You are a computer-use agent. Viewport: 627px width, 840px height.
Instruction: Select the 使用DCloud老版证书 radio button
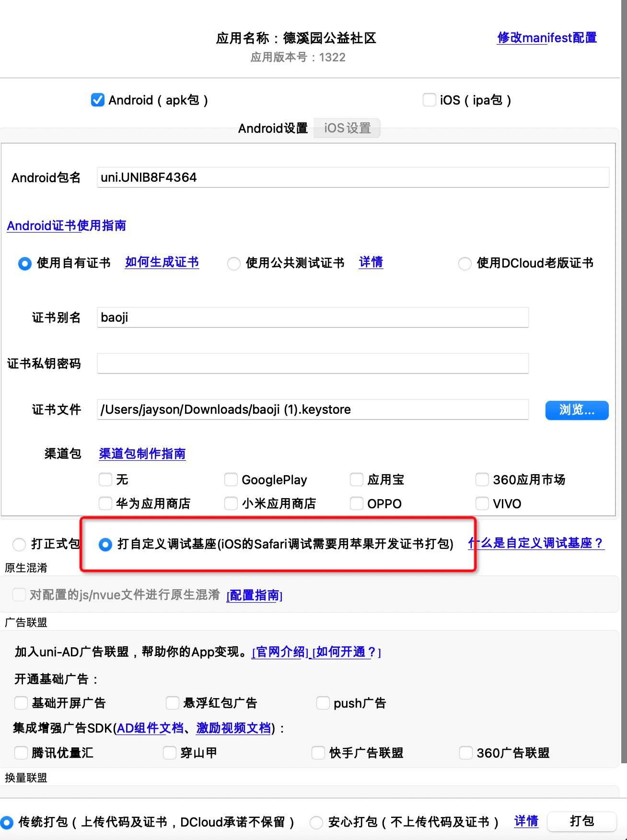pos(465,263)
